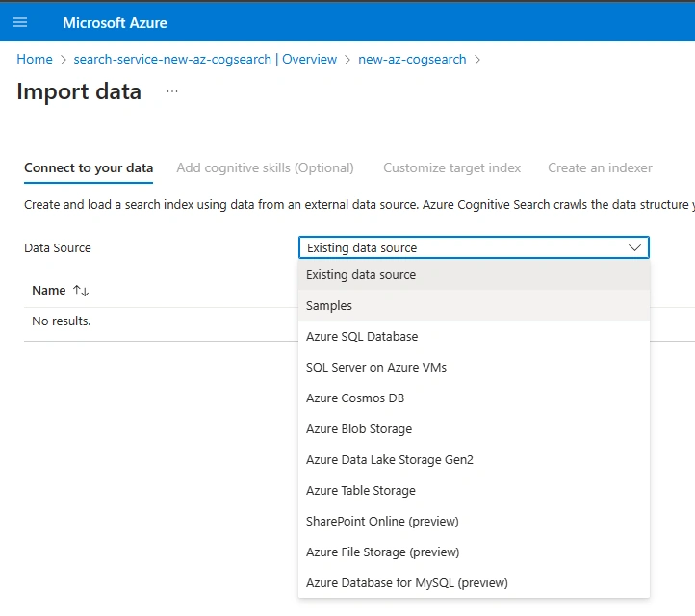Switch to Customize target index tab

pyautogui.click(x=451, y=168)
